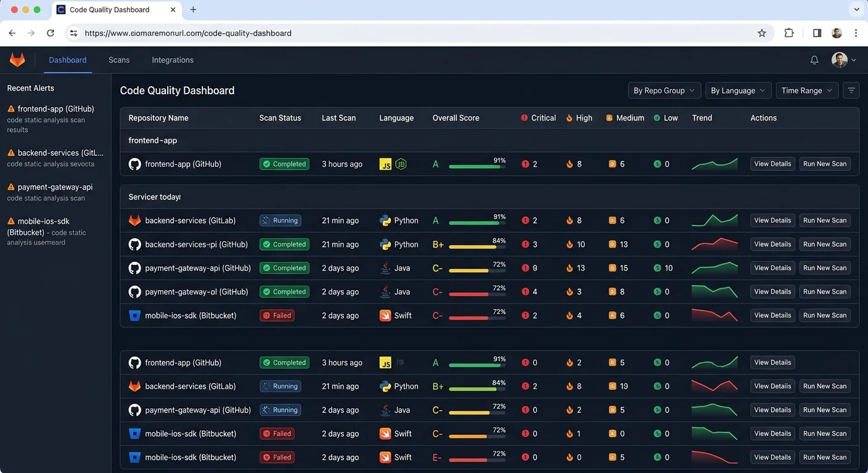Viewport: 868px width, 473px height.
Task: Click the browser address bar URL
Action: [x=188, y=33]
